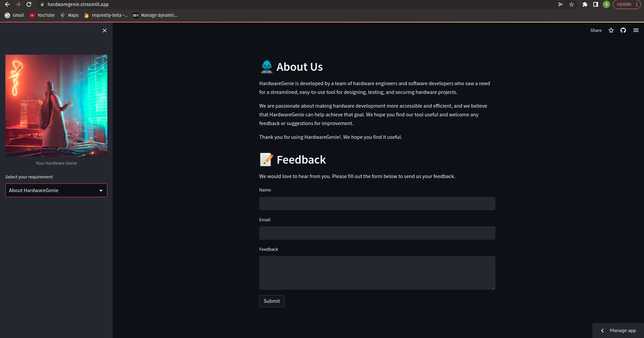Click the About Us heading

[x=300, y=67]
